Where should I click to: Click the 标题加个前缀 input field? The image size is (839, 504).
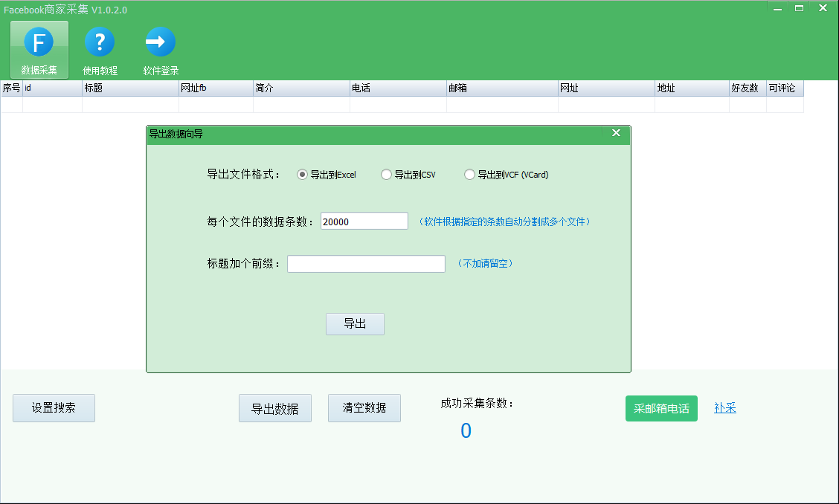(x=366, y=264)
